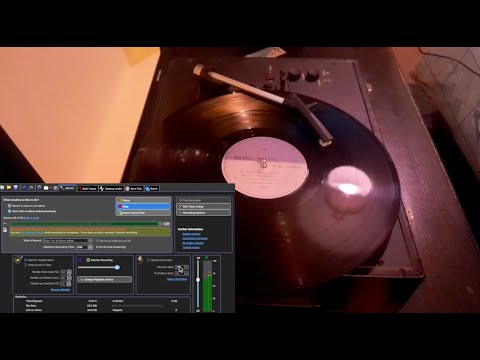Switch to the Burn CDs tab
The height and width of the screenshot is (360, 480).
(x=134, y=189)
